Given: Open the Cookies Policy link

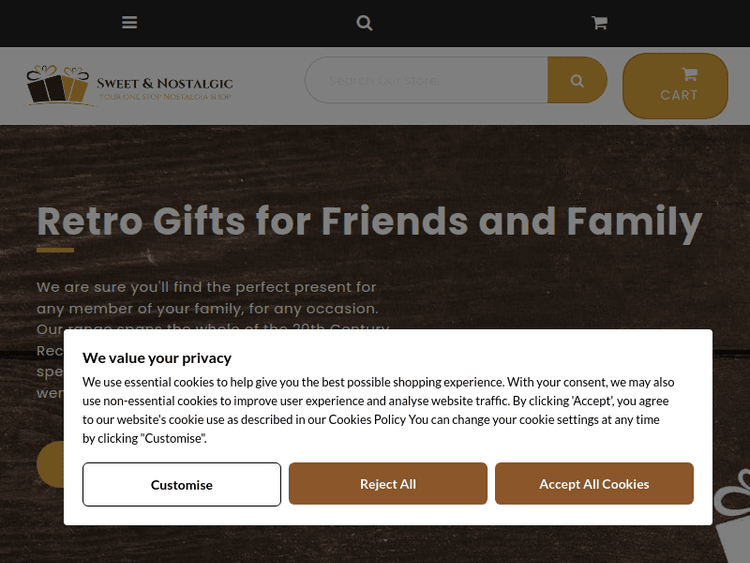Looking at the screenshot, I should (368, 420).
